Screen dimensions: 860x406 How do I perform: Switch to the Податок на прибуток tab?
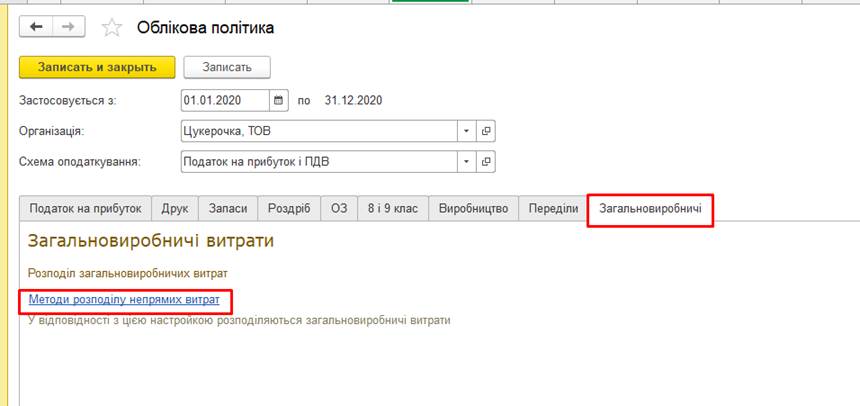[x=85, y=208]
